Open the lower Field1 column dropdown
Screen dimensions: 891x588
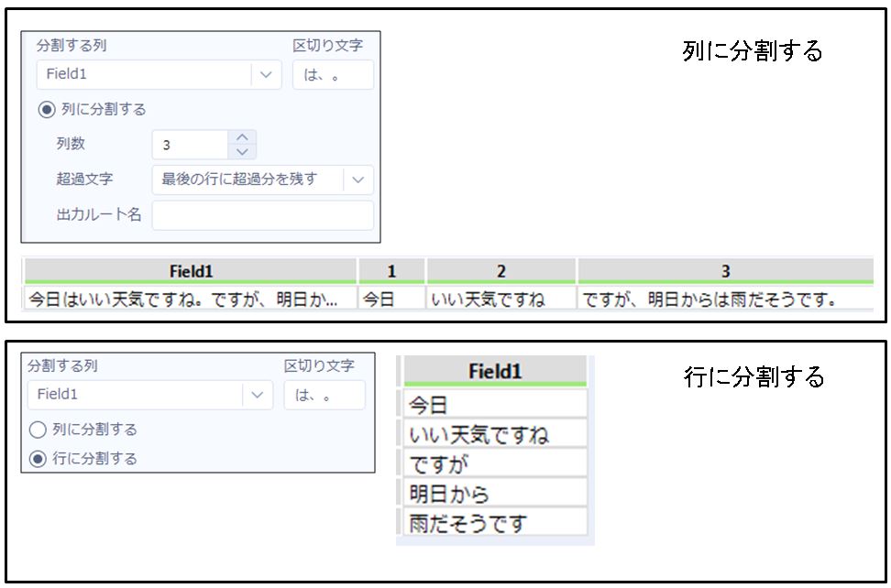coord(257,395)
